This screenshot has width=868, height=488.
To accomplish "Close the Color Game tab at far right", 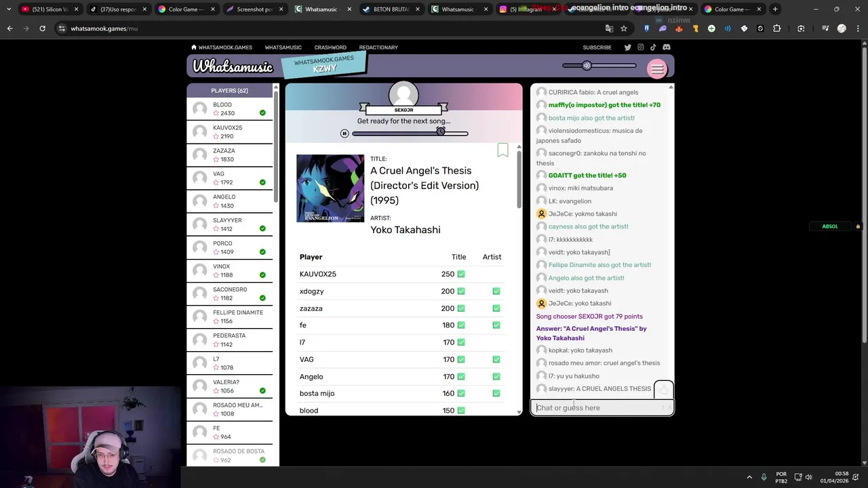I will click(759, 9).
